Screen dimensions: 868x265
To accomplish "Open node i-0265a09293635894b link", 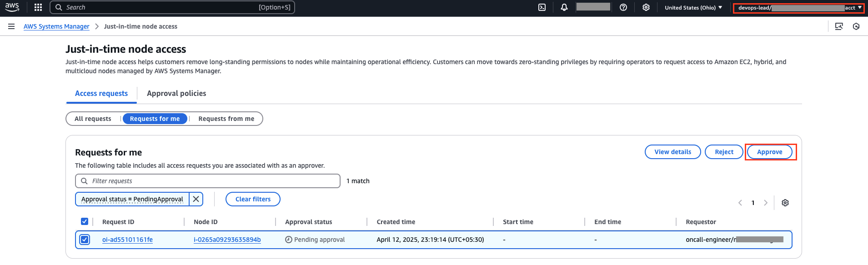I will point(227,240).
